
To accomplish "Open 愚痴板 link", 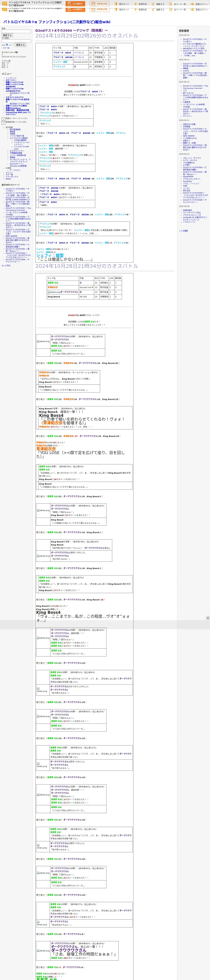I will (13, 157).
